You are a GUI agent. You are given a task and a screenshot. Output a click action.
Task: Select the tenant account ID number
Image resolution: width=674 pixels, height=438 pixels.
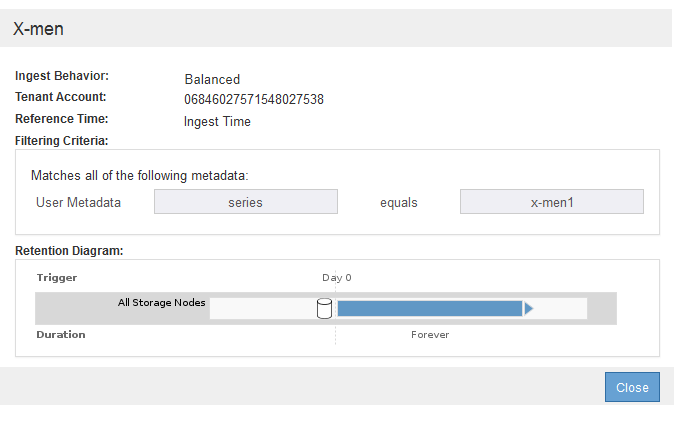pos(254,100)
